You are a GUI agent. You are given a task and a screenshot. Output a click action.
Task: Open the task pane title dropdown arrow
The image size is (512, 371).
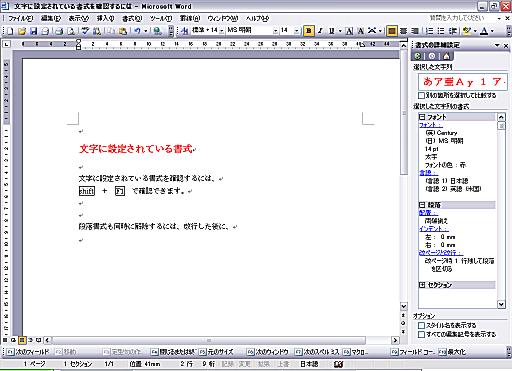pyautogui.click(x=497, y=45)
